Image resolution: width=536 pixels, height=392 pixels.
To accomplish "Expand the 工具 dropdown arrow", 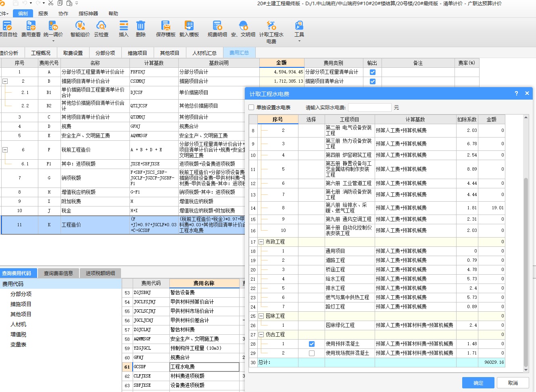I will coord(299,41).
